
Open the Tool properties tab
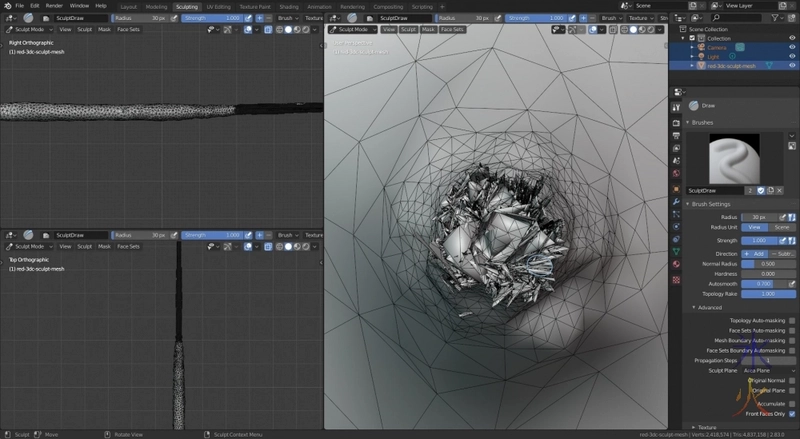coord(676,108)
